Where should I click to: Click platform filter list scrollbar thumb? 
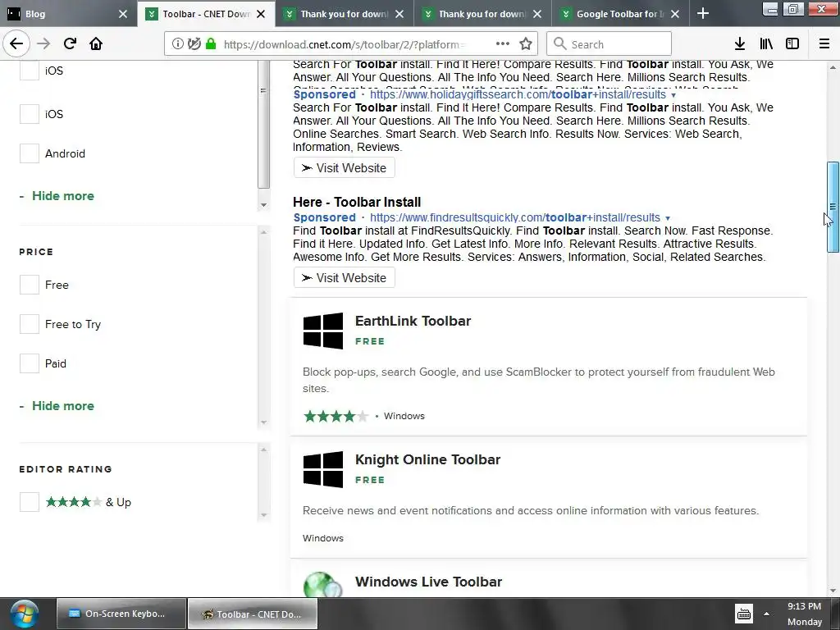(263, 125)
